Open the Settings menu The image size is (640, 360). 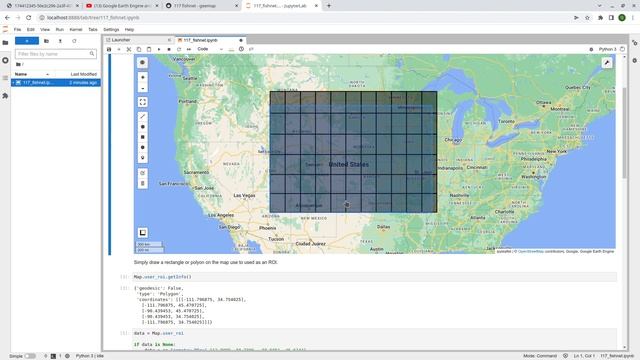click(111, 29)
